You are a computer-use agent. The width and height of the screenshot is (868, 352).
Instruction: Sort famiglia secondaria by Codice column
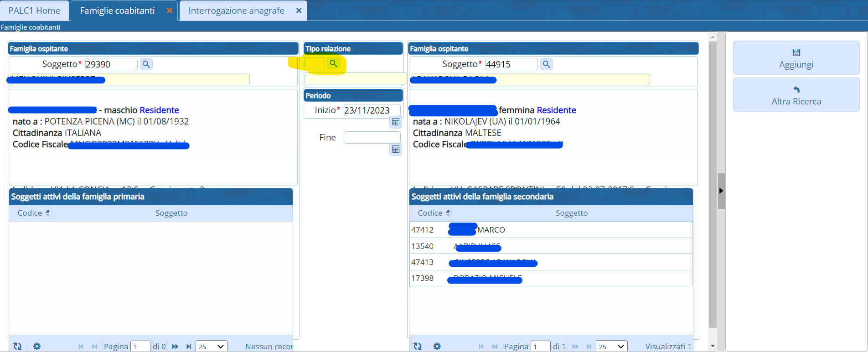click(430, 213)
